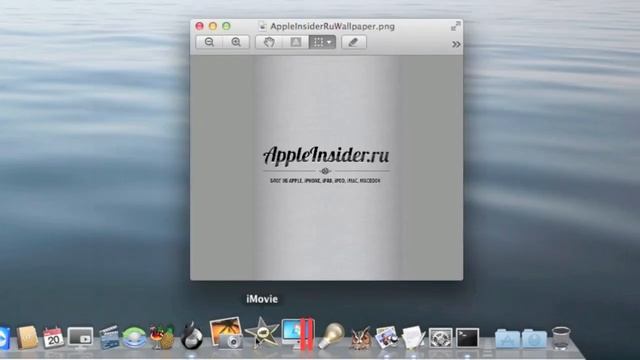Open the blue TeamViewer-like icon at Dock edge
640x360 pixels.
[4, 338]
